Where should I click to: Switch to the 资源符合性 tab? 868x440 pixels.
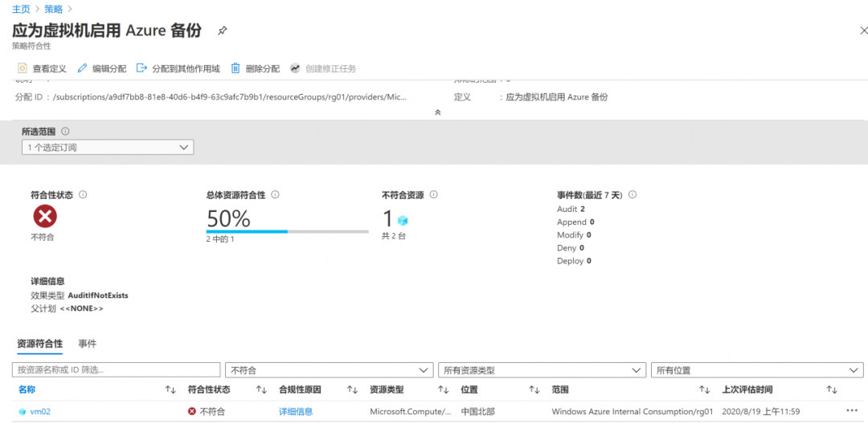[40, 344]
